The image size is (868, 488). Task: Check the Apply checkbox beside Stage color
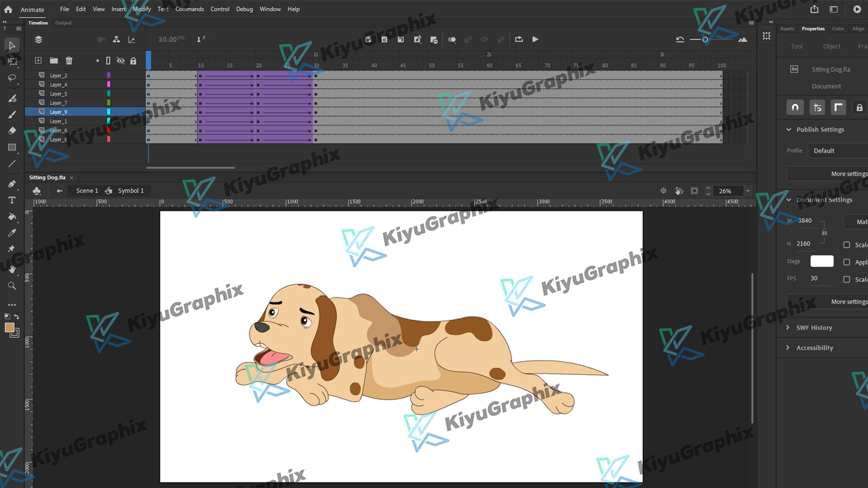coord(846,262)
